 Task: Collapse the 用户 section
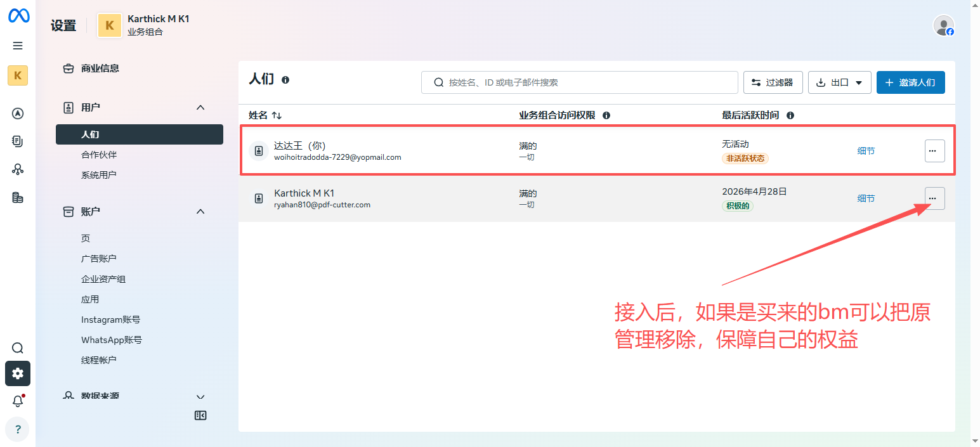coord(200,108)
